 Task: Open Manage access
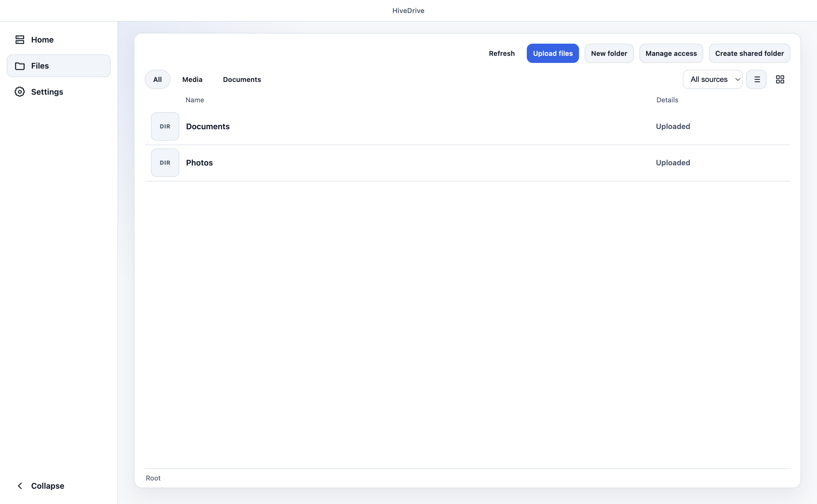(x=671, y=53)
